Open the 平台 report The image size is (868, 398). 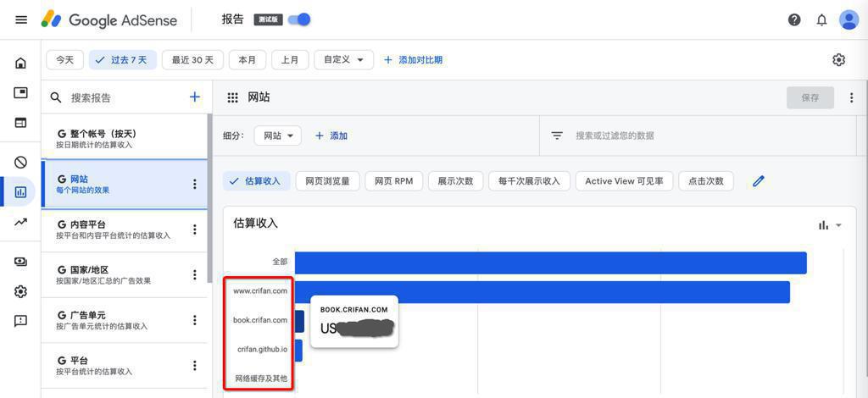(x=125, y=365)
